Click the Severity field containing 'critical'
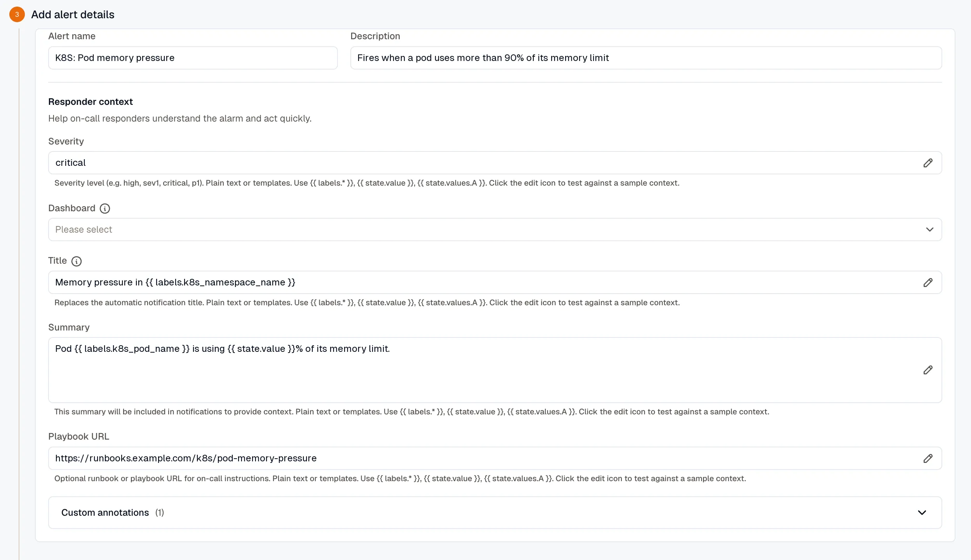The height and width of the screenshot is (560, 971). (x=495, y=163)
